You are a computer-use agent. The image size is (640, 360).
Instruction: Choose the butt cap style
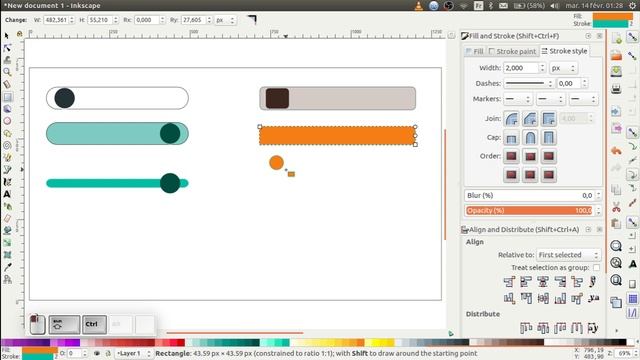[511, 138]
